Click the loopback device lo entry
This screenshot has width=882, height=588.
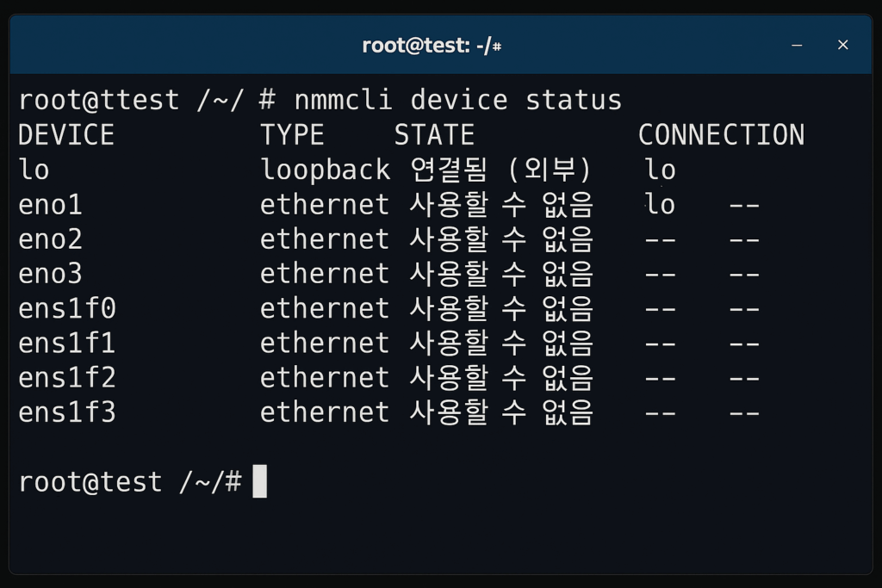click(33, 170)
